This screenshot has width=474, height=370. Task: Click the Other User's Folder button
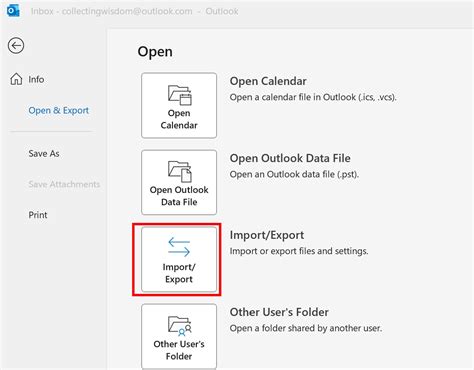[179, 336]
